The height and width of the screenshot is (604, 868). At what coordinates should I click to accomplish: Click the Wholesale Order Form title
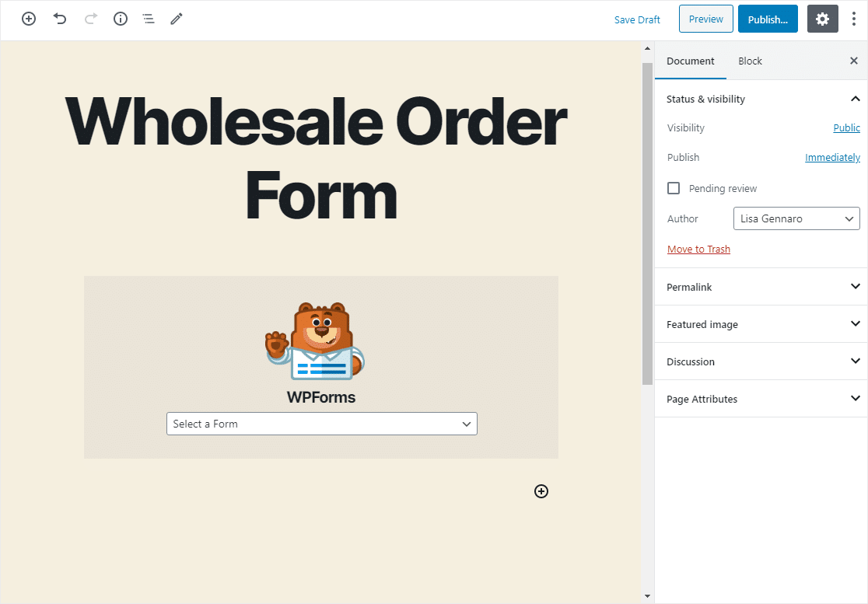316,159
